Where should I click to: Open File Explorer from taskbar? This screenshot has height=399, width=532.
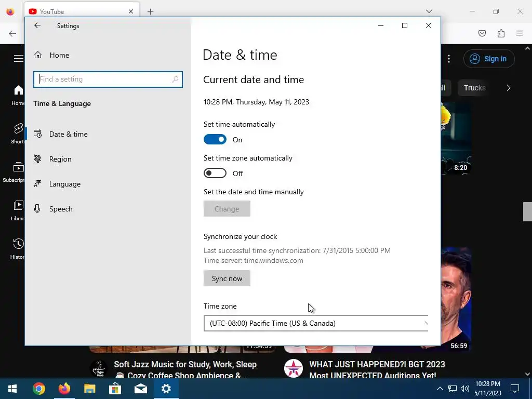tap(90, 389)
